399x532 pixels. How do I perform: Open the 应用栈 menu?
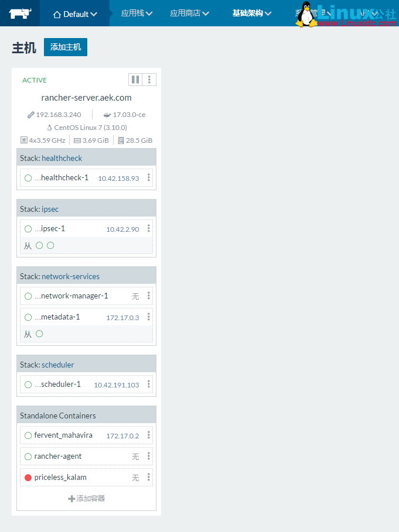point(137,13)
